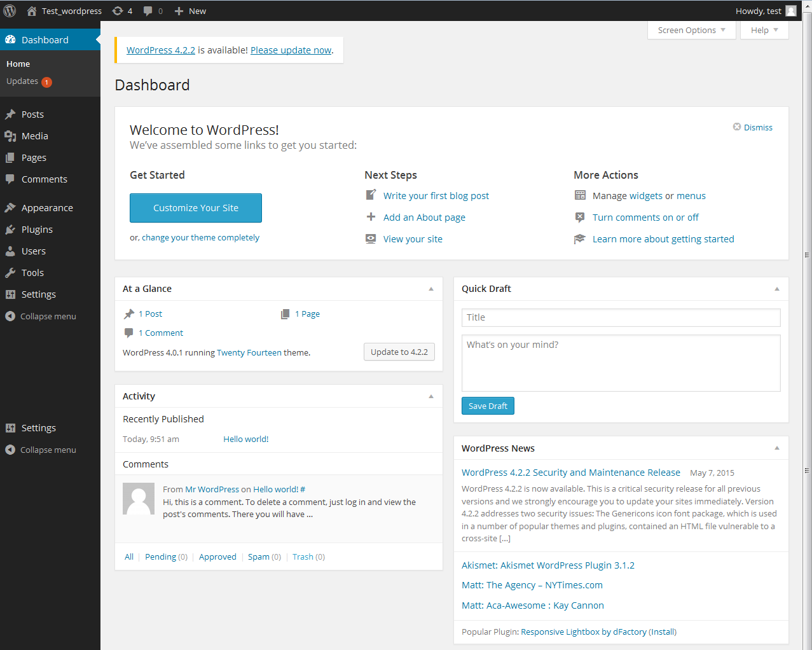Filter comments by Approved
This screenshot has width=812, height=650.
217,557
